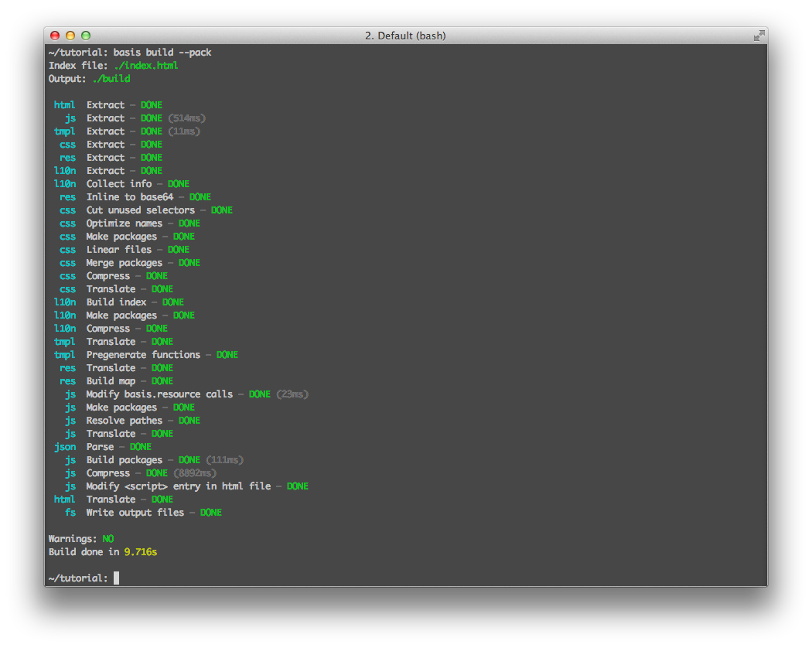
Task: Click the red close window button
Action: pos(55,36)
